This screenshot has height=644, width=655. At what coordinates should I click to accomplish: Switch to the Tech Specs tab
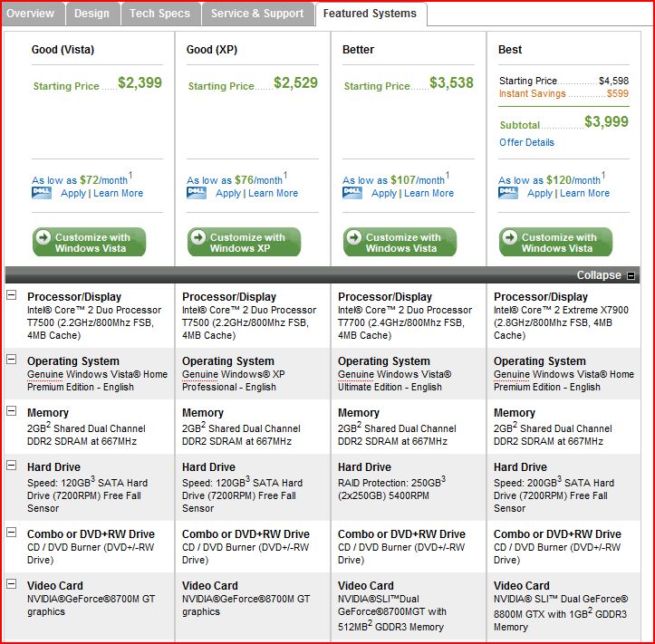[159, 14]
